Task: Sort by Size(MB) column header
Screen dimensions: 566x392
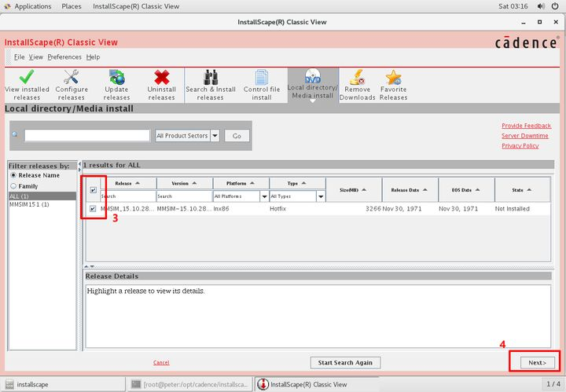Action: pyautogui.click(x=354, y=189)
